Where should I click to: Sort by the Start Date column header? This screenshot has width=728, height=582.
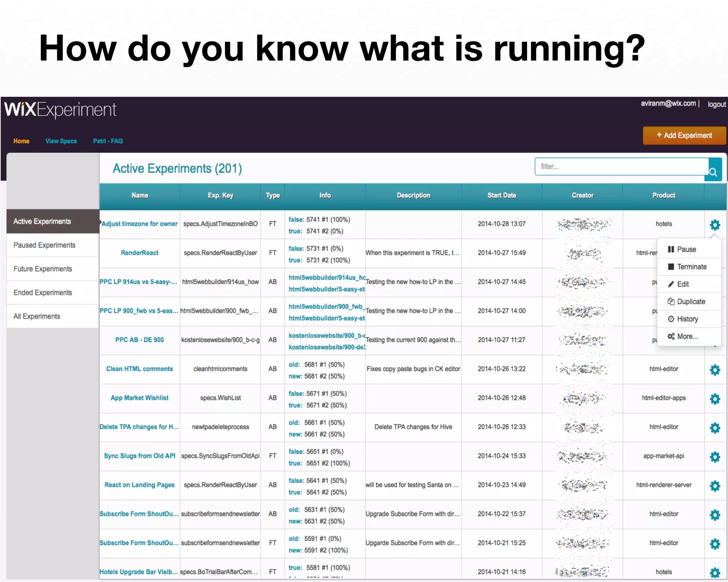click(x=502, y=195)
